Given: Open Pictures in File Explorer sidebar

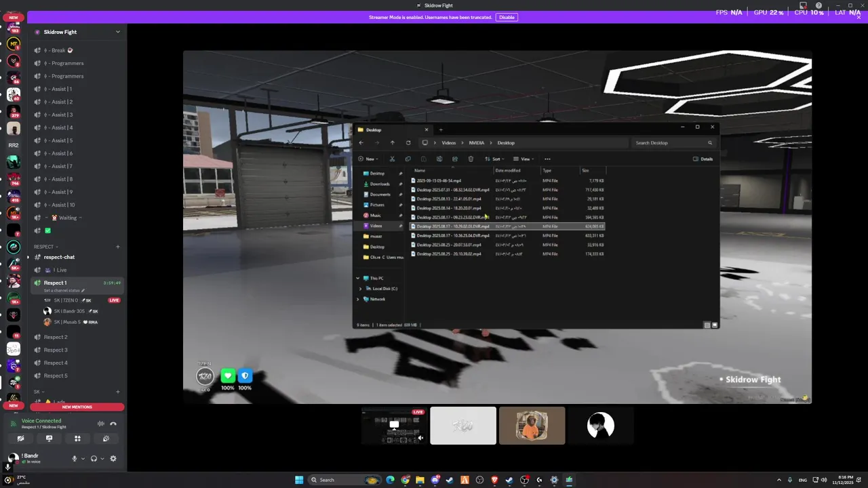Looking at the screenshot, I should tap(378, 205).
